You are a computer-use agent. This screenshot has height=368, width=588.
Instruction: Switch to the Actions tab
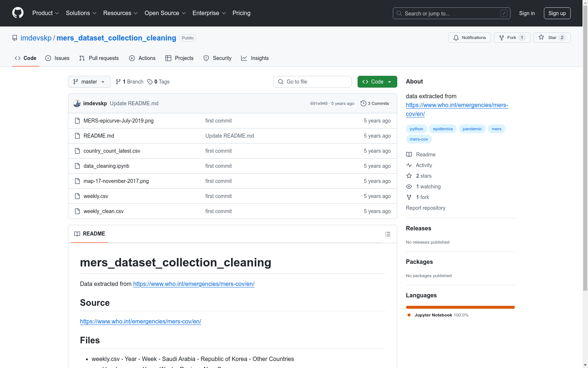pyautogui.click(x=142, y=58)
